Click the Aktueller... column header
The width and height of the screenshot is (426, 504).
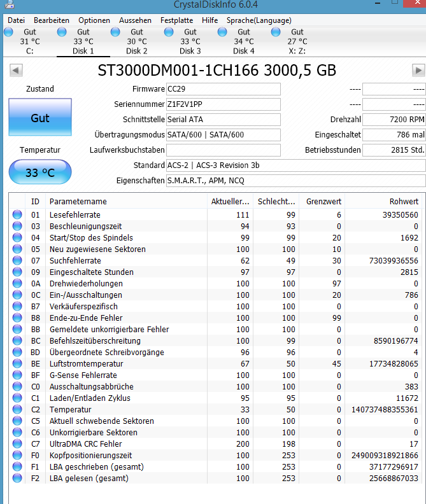230,202
